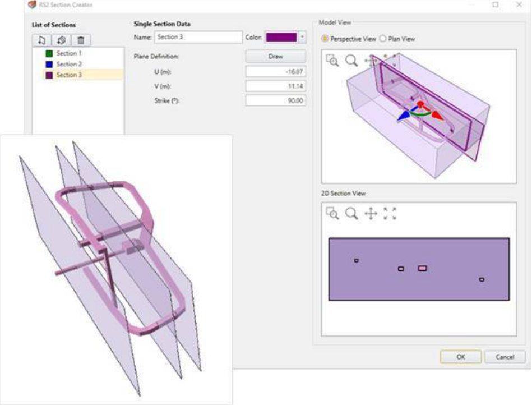The height and width of the screenshot is (405, 532).
Task: Expand the Color dropdown arrow
Action: [x=302, y=37]
